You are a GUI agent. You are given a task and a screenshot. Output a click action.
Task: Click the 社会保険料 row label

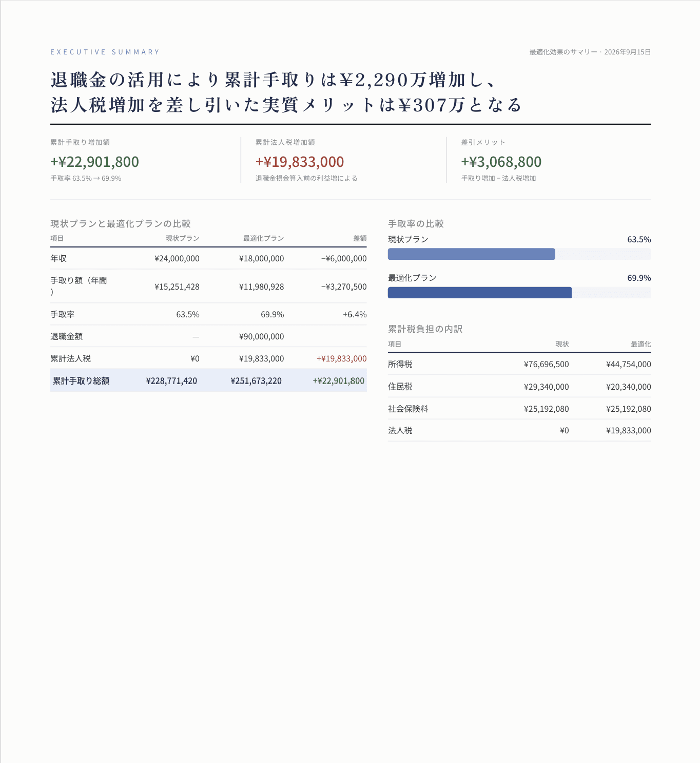coord(408,409)
